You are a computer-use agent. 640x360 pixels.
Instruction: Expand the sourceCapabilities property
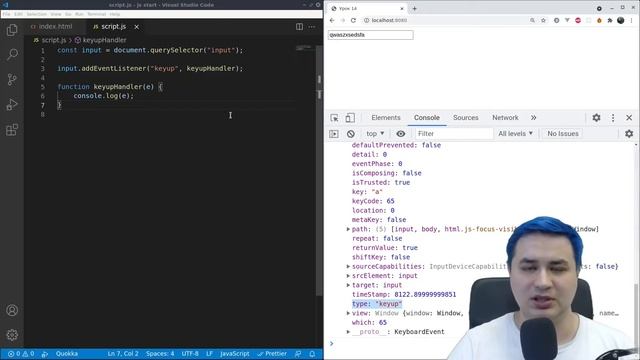(x=348, y=267)
